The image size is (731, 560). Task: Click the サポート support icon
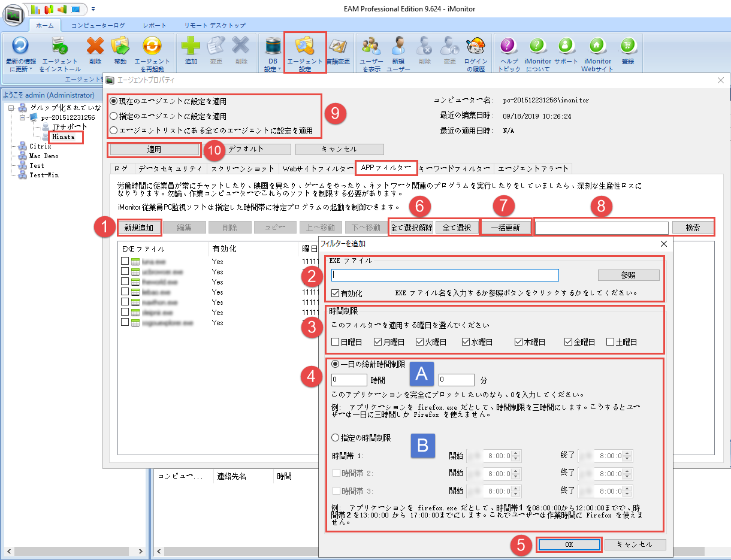[x=566, y=47]
